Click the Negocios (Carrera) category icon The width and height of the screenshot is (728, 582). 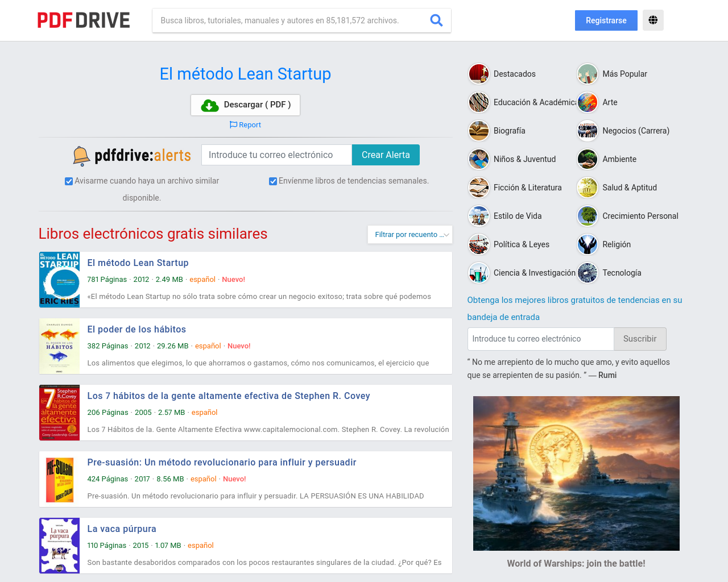click(588, 131)
